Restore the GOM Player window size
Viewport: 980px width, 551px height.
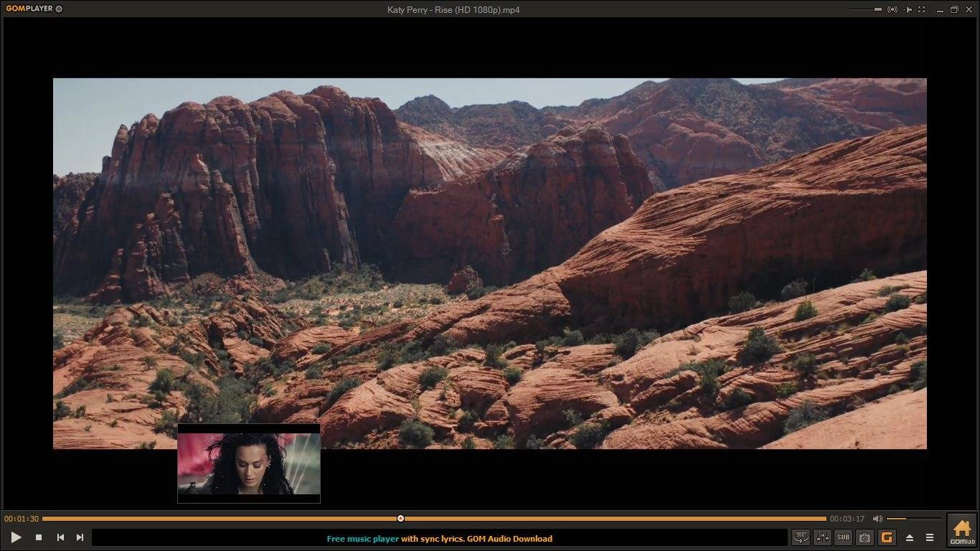click(x=954, y=9)
